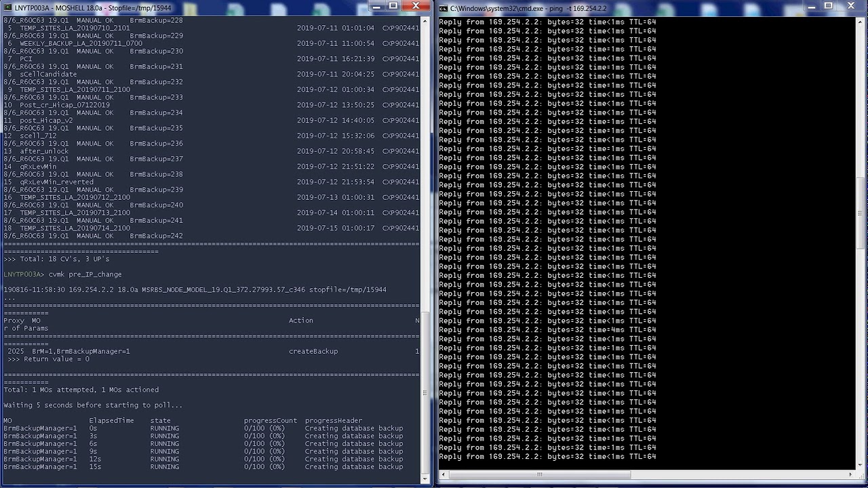The width and height of the screenshot is (868, 488).
Task: Minimize the cmd.exe ping window
Action: [811, 5]
